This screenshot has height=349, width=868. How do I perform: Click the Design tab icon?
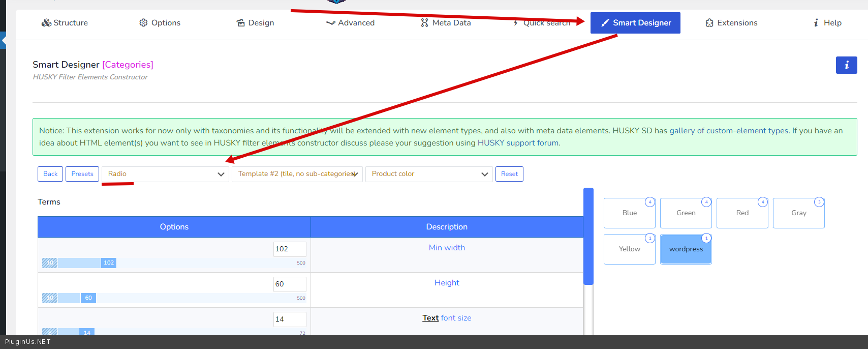click(240, 23)
